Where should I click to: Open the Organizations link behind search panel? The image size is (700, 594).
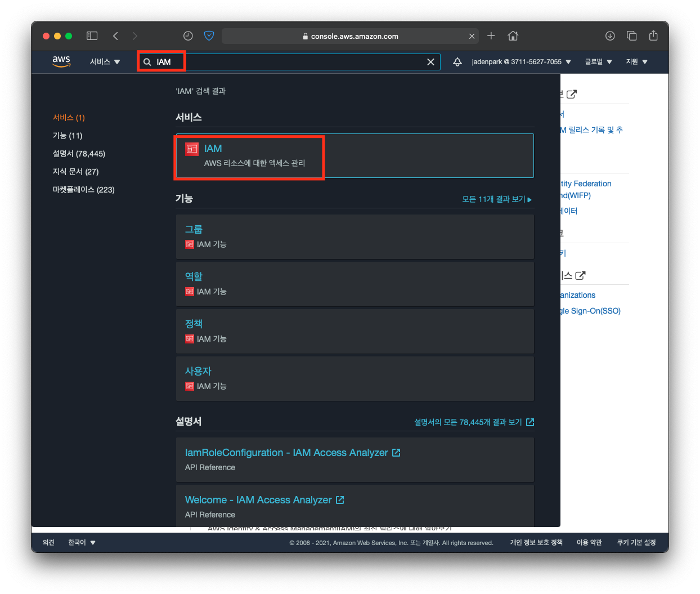[x=578, y=295]
